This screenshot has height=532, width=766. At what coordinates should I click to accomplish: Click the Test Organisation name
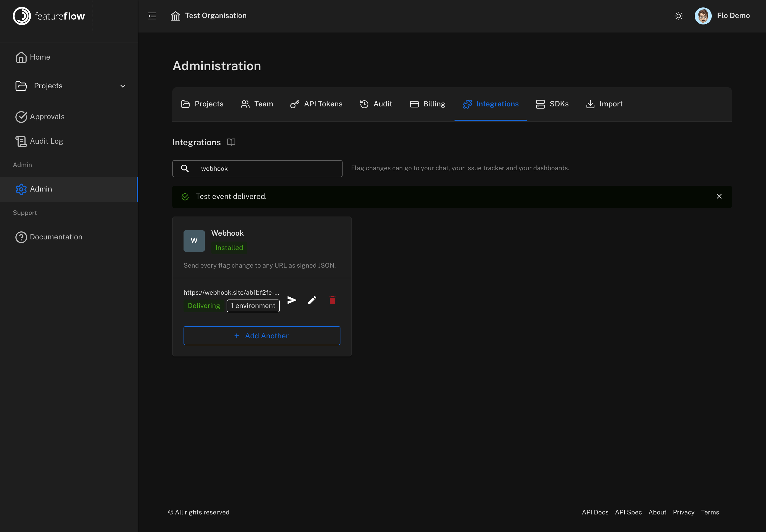point(216,16)
